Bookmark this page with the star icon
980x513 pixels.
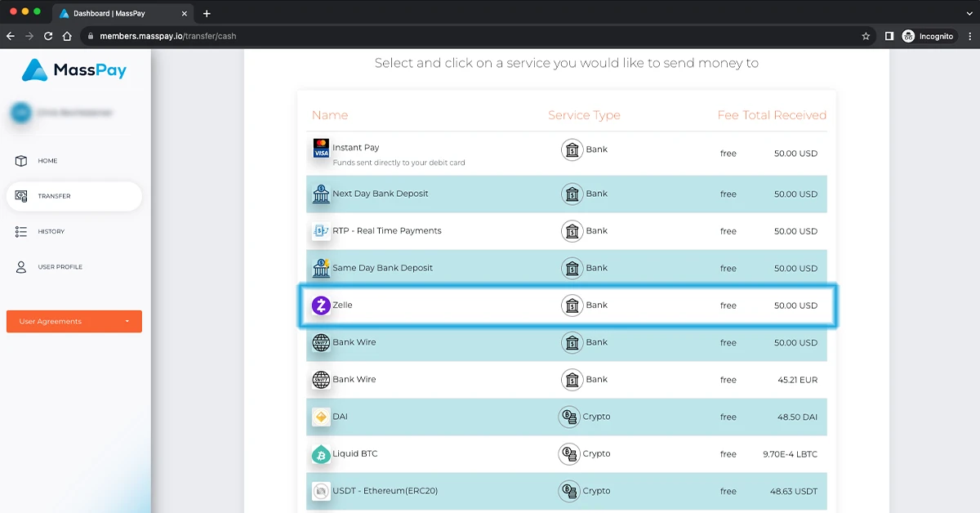866,36
